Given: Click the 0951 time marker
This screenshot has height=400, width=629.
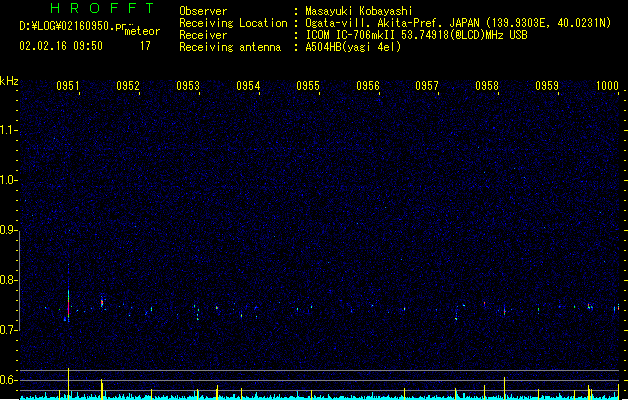Looking at the screenshot, I should [68, 86].
